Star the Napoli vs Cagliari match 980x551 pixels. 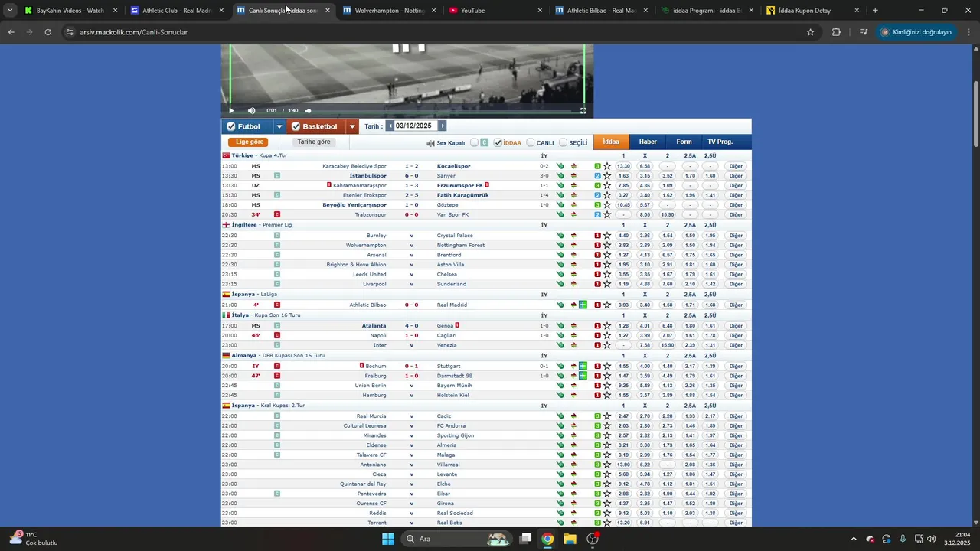tap(607, 335)
